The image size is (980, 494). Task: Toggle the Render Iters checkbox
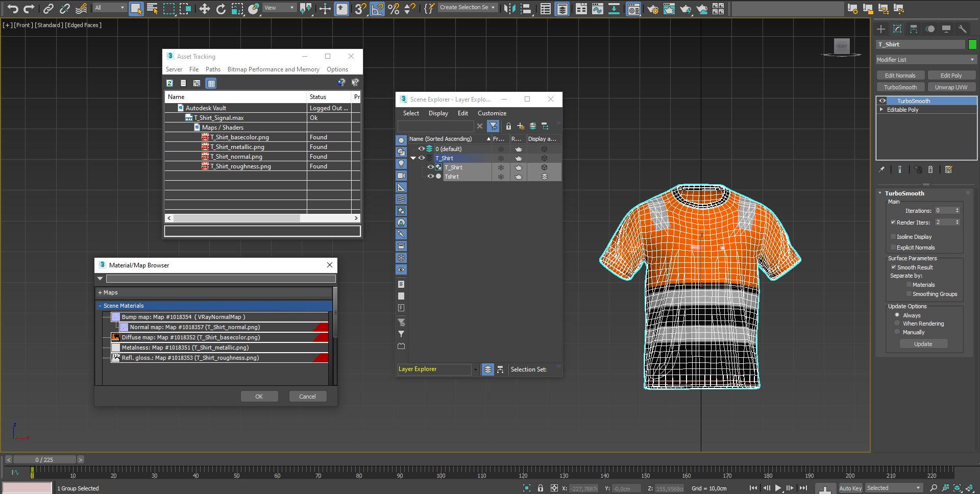(x=893, y=222)
